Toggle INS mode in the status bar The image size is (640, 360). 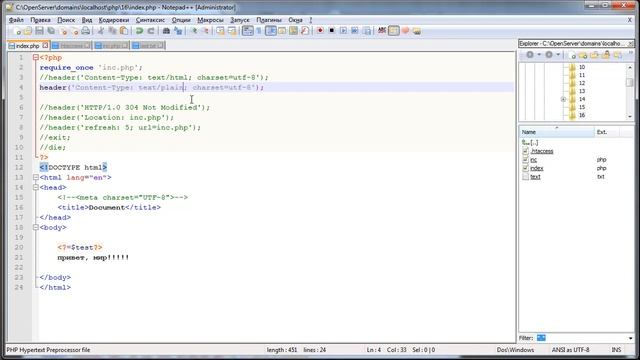pyautogui.click(x=616, y=350)
